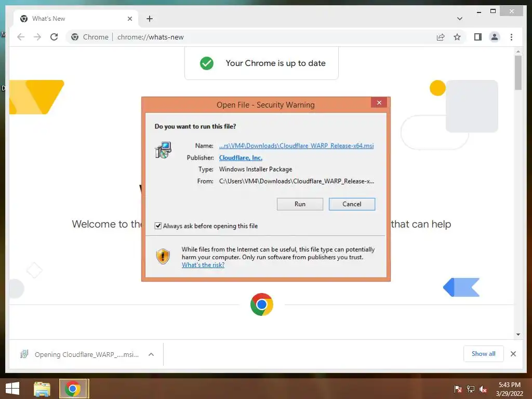Click the green checkmark up-to-date icon
The image size is (532, 399).
(x=207, y=63)
